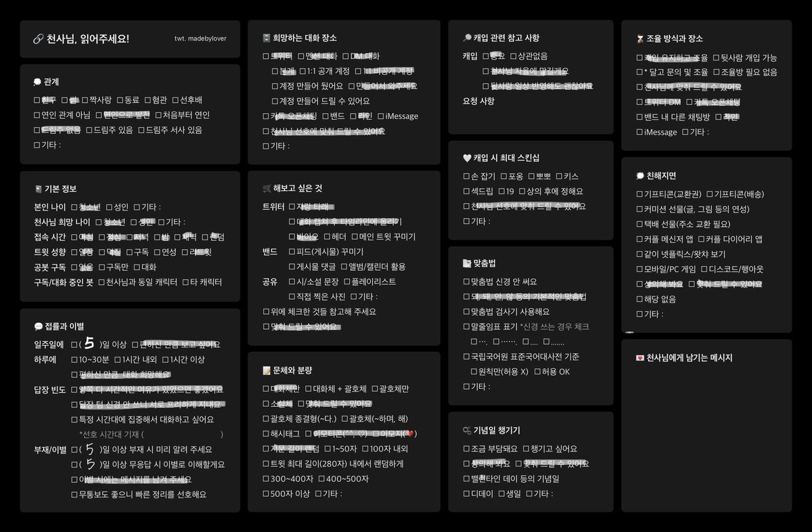Select the 허용 OK checkbox
Viewport: 812px width, 532px height.
pos(537,372)
